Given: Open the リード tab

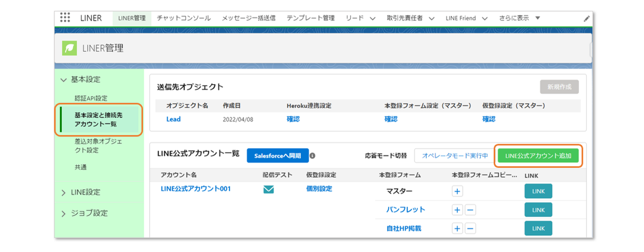Looking at the screenshot, I should point(355,18).
